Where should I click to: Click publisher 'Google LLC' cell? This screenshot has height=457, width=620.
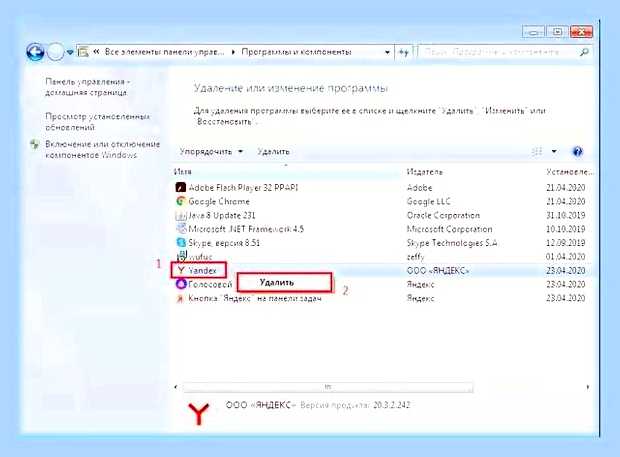[429, 201]
